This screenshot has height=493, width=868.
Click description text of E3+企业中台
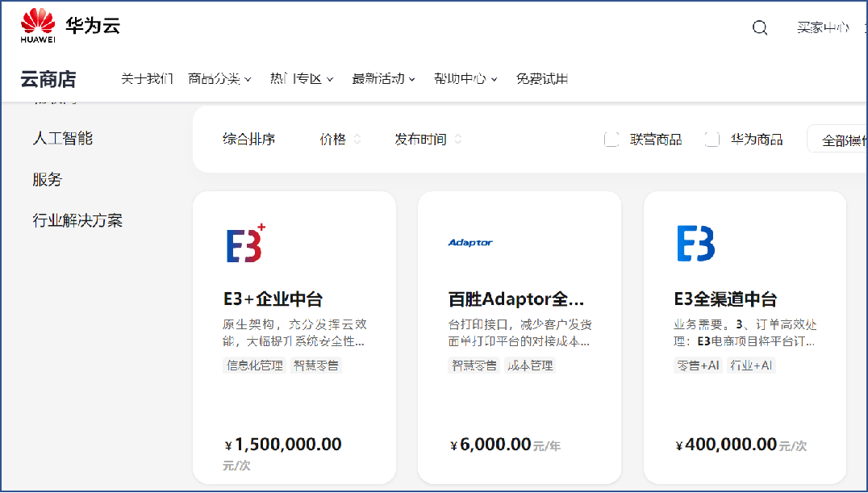point(294,333)
